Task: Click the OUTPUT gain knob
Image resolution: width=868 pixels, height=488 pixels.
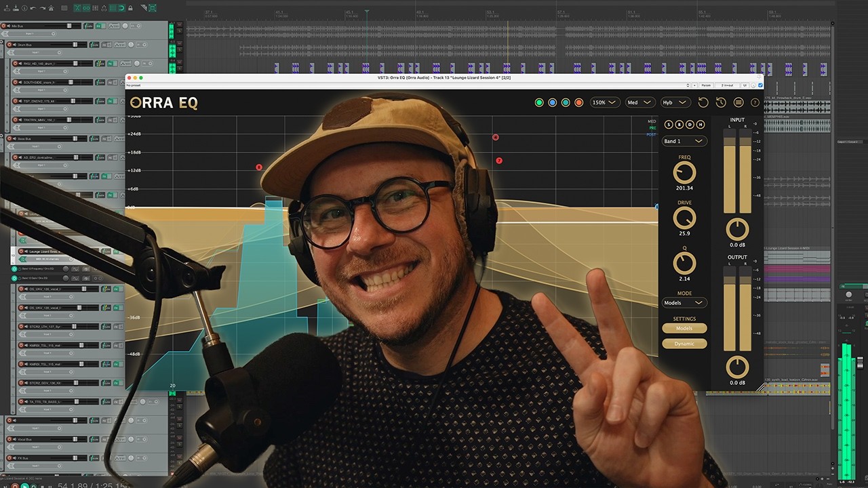Action: 737,367
